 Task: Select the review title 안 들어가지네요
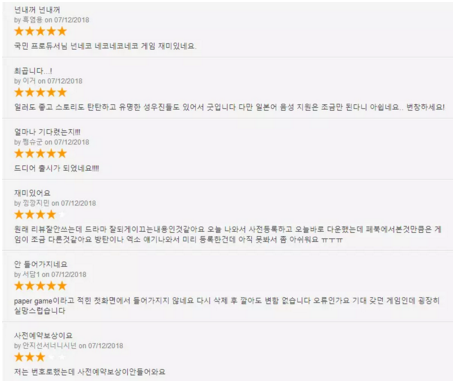click(41, 264)
